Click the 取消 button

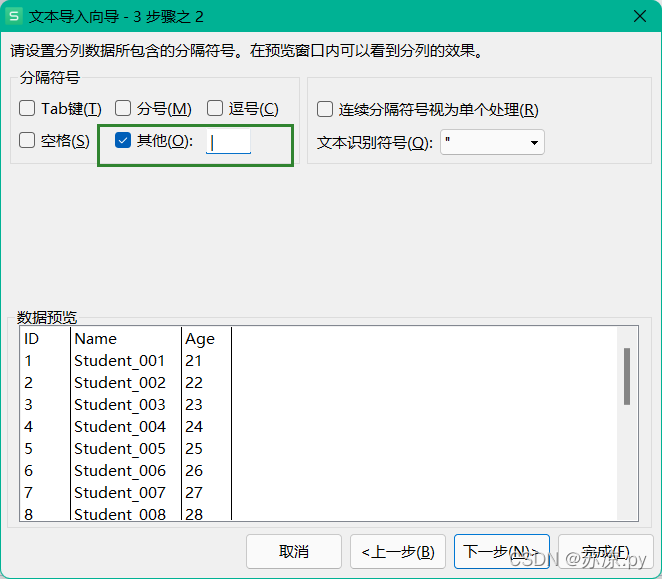294,552
